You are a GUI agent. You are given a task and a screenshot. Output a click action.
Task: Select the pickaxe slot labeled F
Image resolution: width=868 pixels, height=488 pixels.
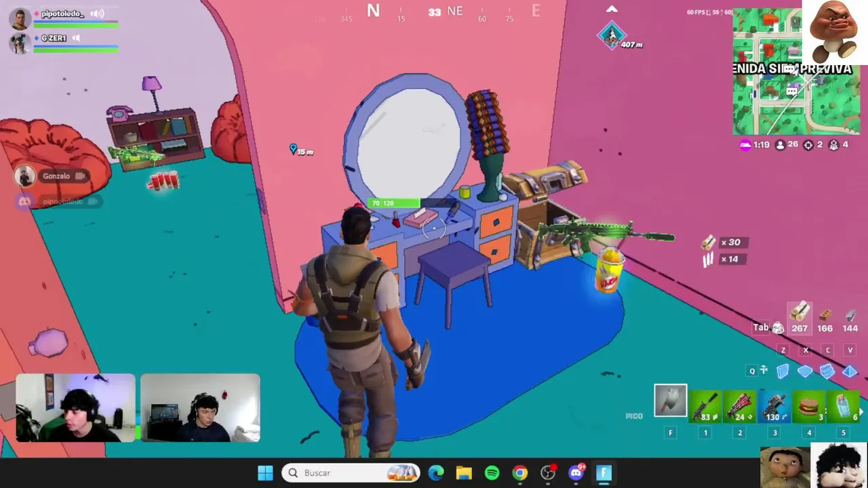(x=671, y=401)
